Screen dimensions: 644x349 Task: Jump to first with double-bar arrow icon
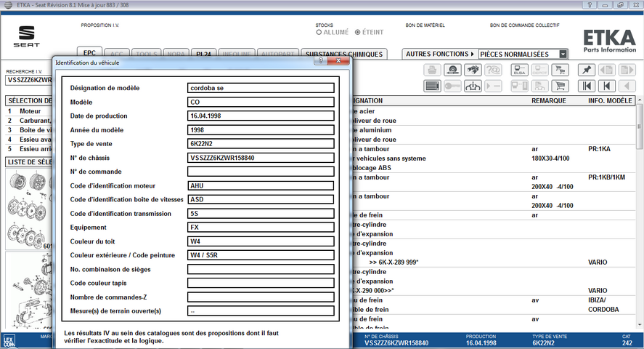pyautogui.click(x=587, y=86)
